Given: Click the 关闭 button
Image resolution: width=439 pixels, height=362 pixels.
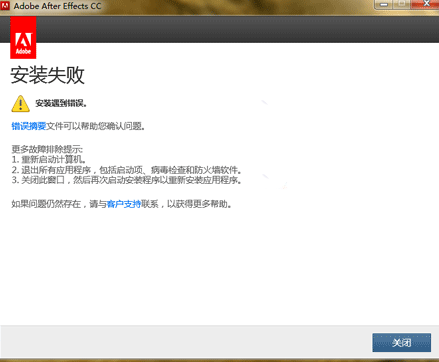Looking at the screenshot, I should coord(401,342).
